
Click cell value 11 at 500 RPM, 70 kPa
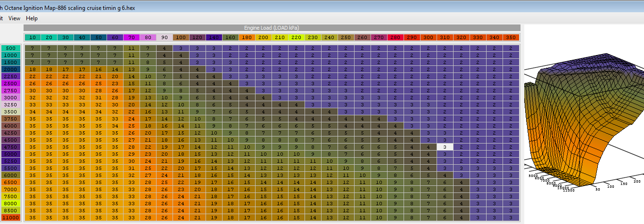(x=132, y=48)
